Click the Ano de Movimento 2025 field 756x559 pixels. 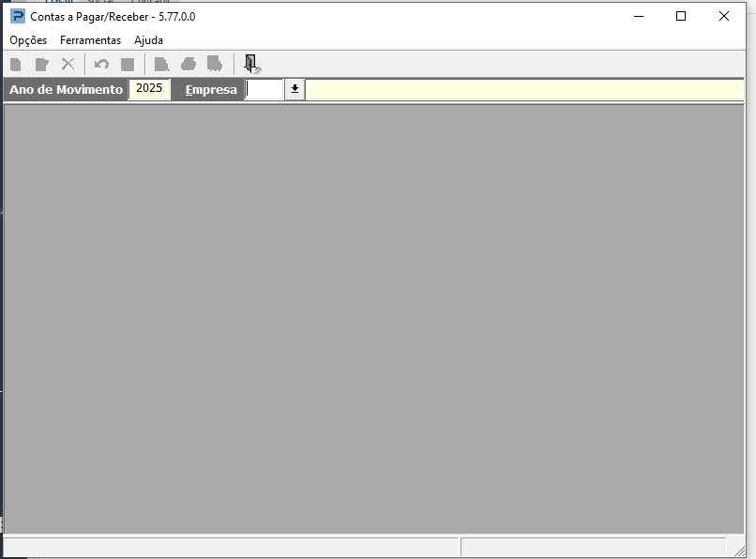[x=149, y=90]
